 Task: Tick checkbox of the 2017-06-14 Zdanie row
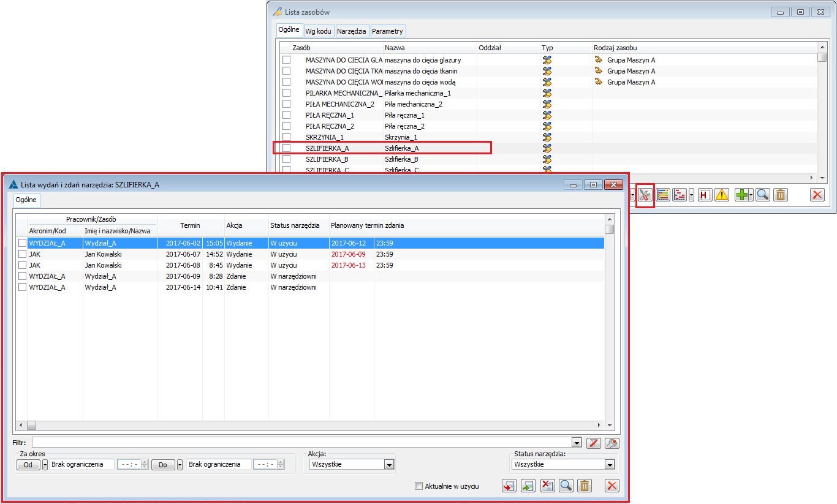[23, 287]
